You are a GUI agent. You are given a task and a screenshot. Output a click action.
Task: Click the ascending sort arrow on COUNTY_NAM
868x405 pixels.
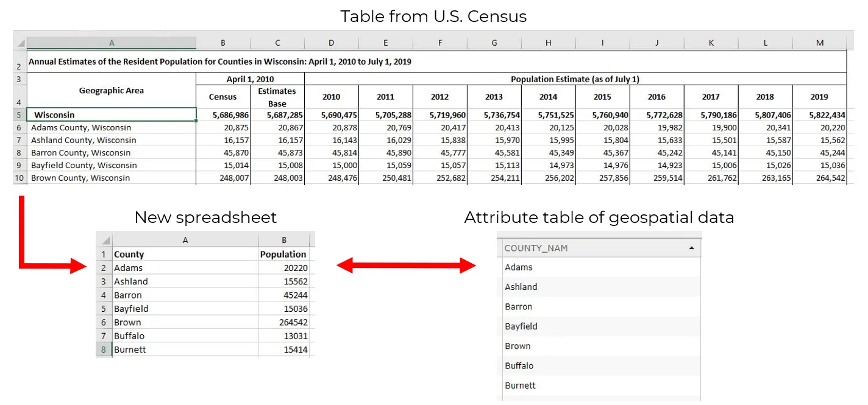[691, 248]
